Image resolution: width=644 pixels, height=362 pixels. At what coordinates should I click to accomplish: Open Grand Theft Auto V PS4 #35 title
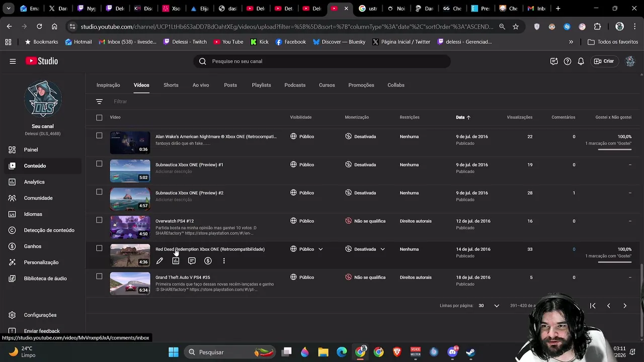tap(183, 278)
